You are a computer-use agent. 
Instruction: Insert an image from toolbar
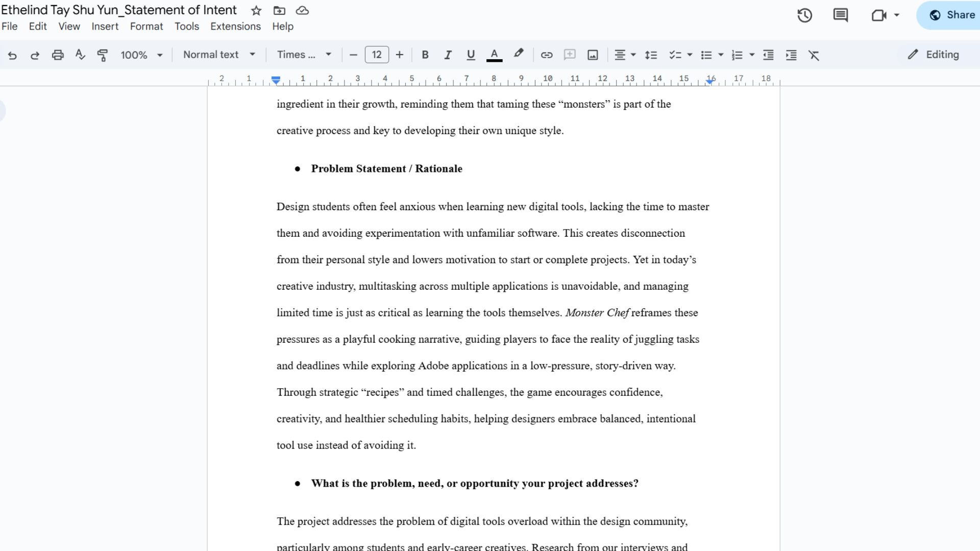[x=593, y=55]
